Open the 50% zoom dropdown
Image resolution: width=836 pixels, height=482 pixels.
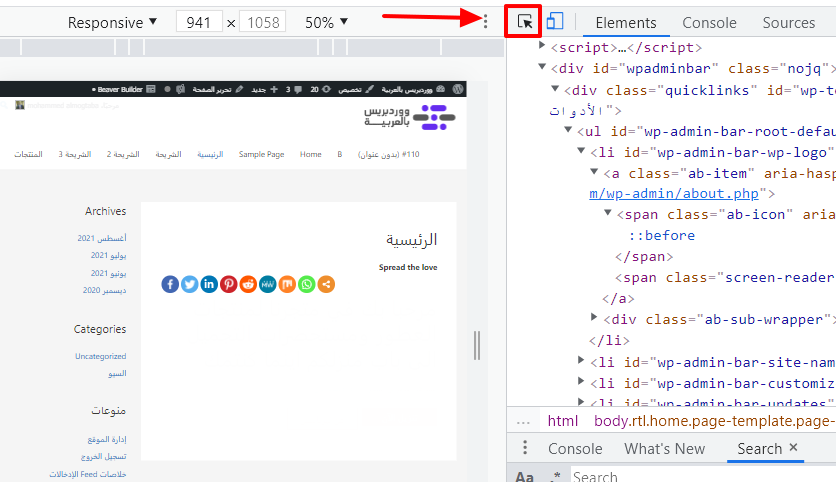coord(326,22)
